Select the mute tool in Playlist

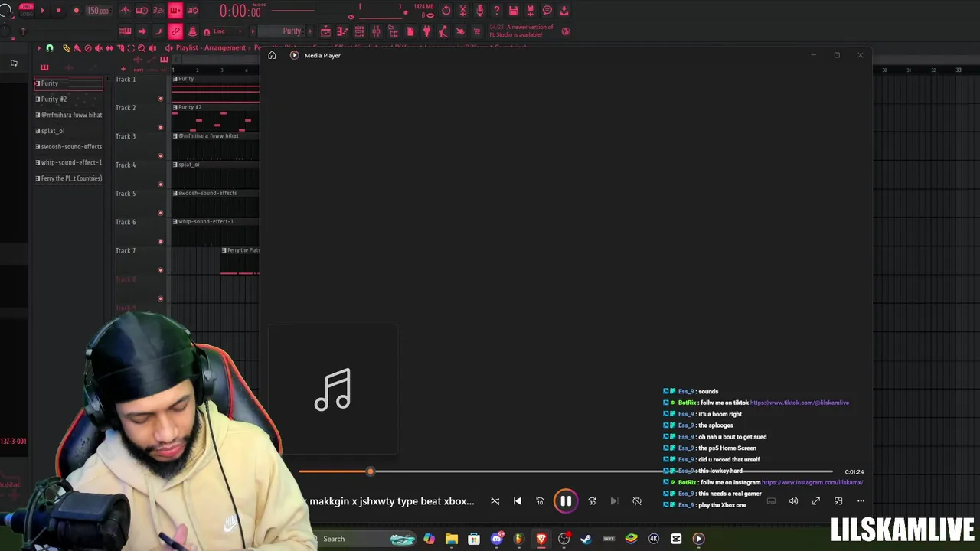click(99, 47)
